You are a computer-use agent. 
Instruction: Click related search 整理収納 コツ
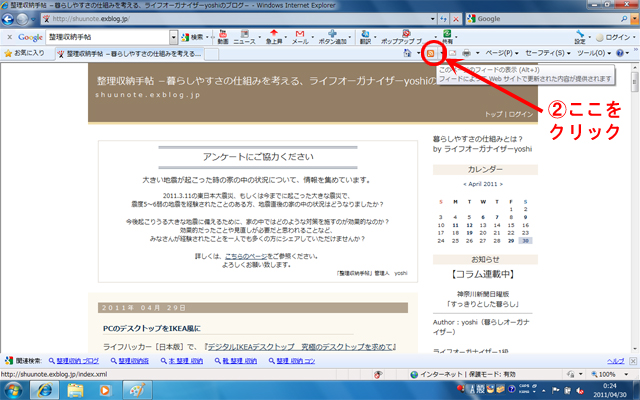[x=296, y=361]
